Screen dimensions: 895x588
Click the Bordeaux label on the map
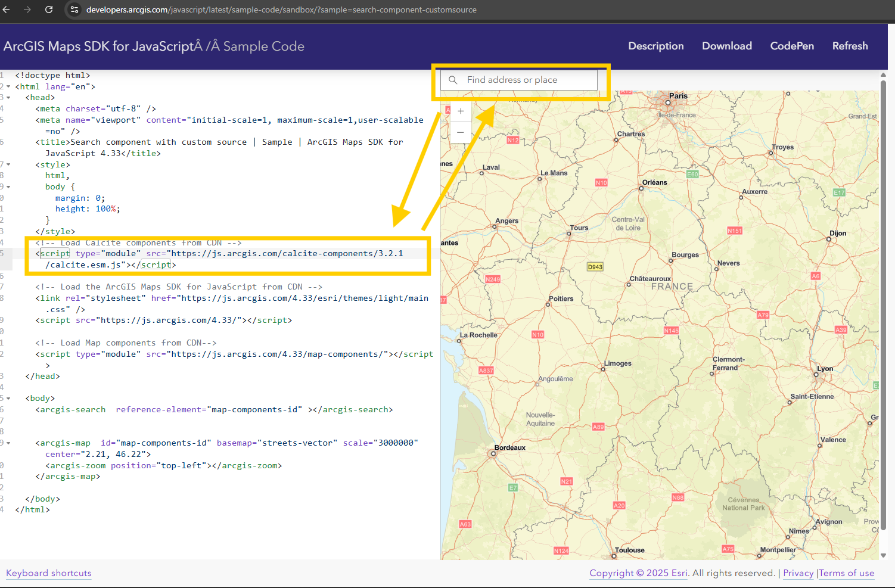click(510, 447)
